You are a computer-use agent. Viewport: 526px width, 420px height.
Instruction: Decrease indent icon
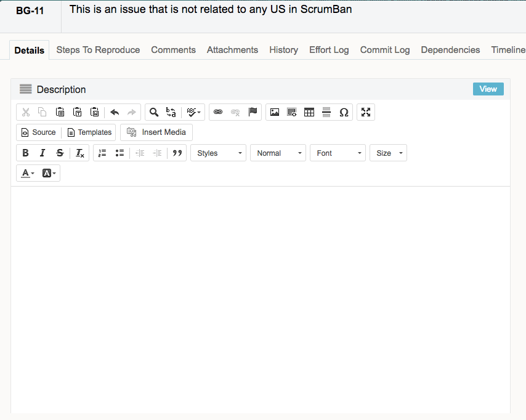[x=140, y=153]
